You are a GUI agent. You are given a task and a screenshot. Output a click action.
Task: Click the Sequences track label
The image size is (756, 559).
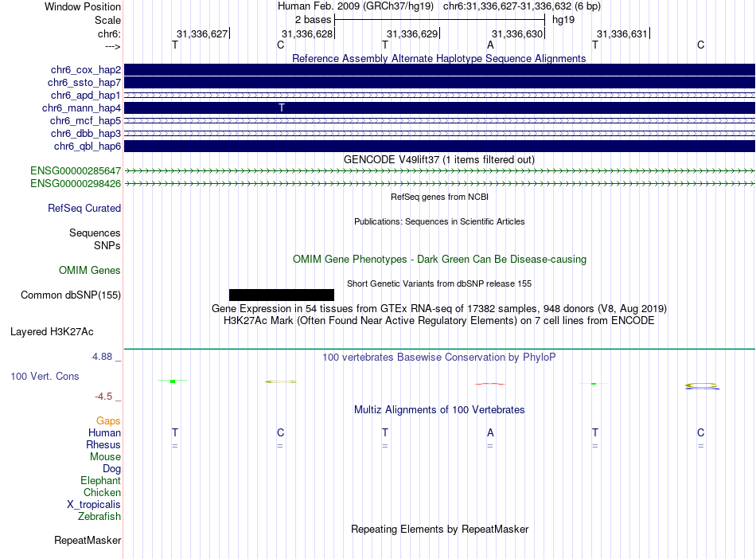click(x=95, y=233)
